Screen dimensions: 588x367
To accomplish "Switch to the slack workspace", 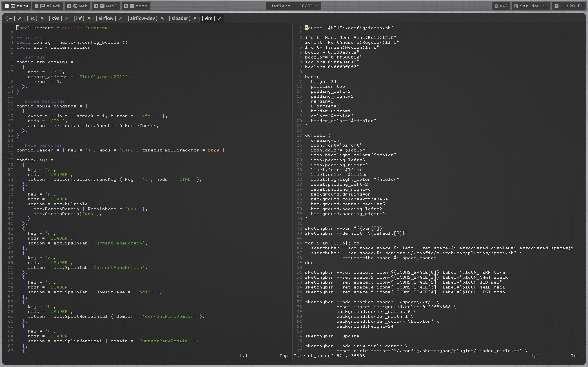I will tap(48, 6).
